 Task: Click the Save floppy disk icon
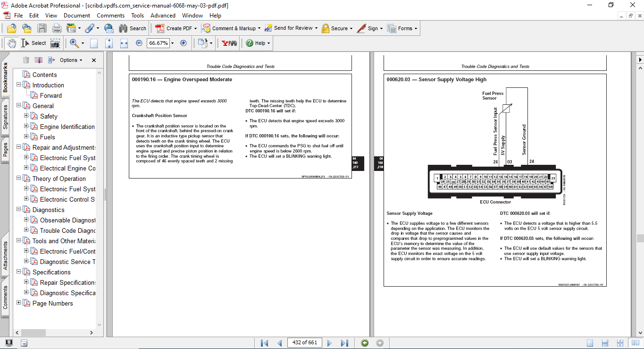point(42,28)
